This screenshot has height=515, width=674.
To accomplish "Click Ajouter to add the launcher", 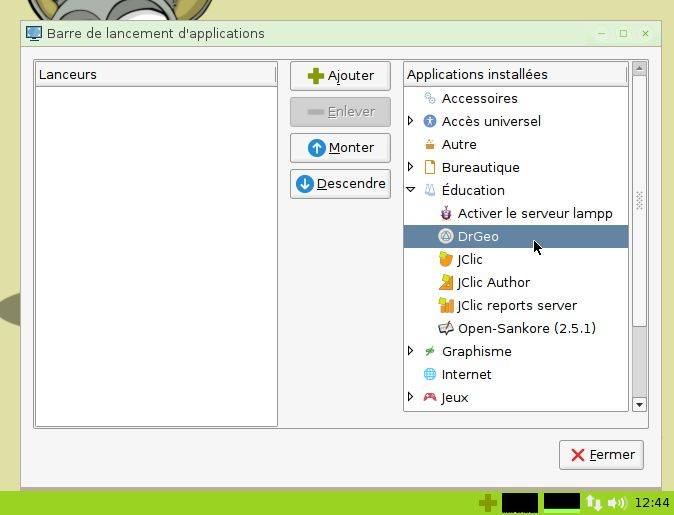I will (x=340, y=76).
